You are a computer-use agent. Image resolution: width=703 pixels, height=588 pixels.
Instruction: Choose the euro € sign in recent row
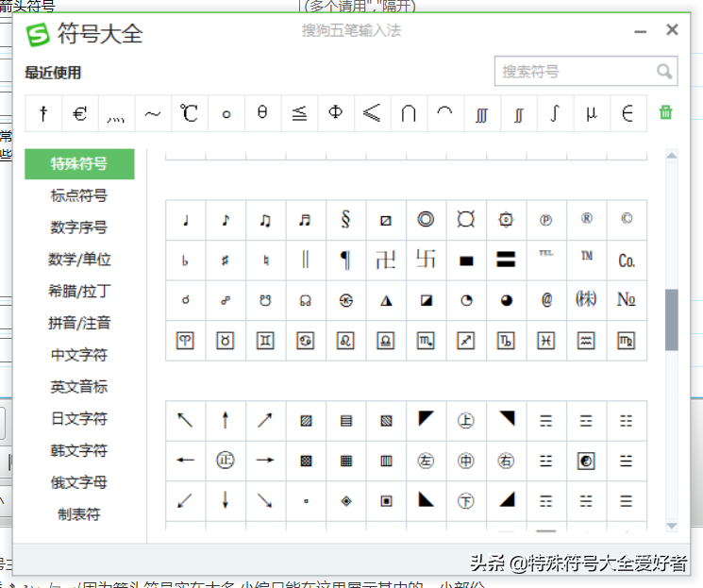pos(80,113)
